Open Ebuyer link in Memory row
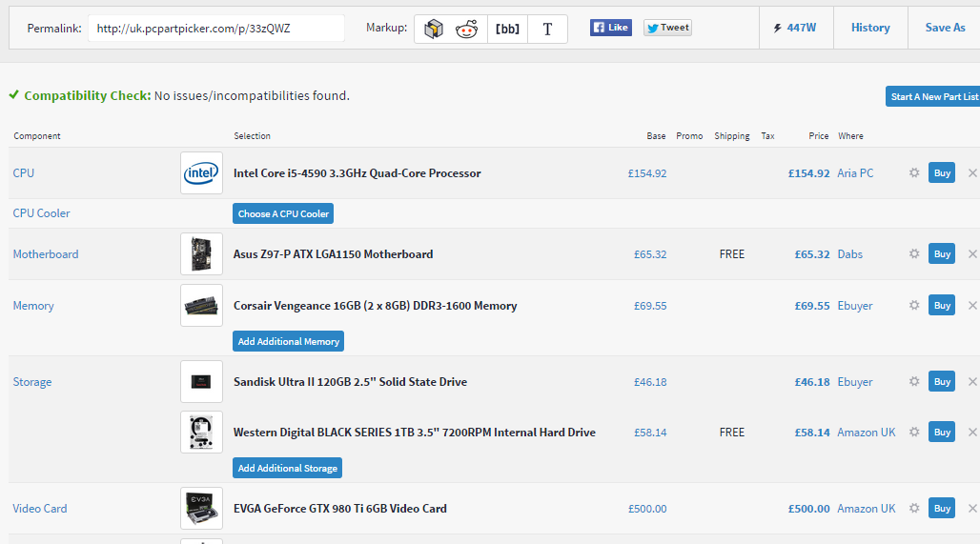 (x=855, y=306)
